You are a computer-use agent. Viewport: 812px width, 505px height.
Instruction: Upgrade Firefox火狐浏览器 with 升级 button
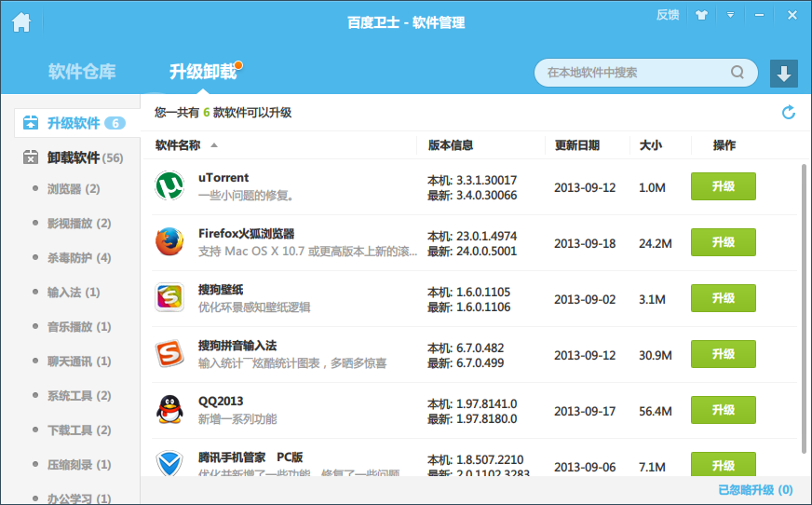(723, 242)
